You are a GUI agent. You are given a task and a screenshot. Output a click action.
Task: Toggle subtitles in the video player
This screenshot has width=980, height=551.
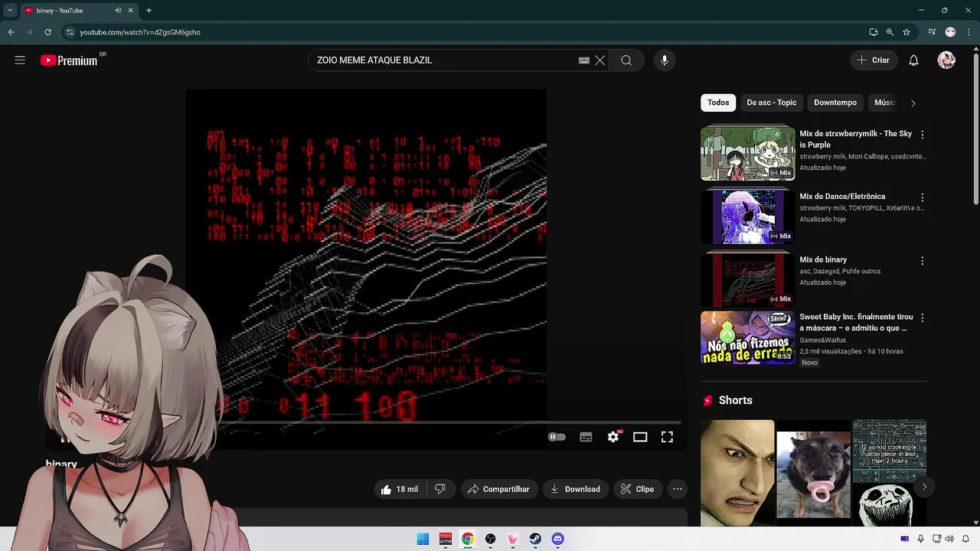pyautogui.click(x=586, y=437)
